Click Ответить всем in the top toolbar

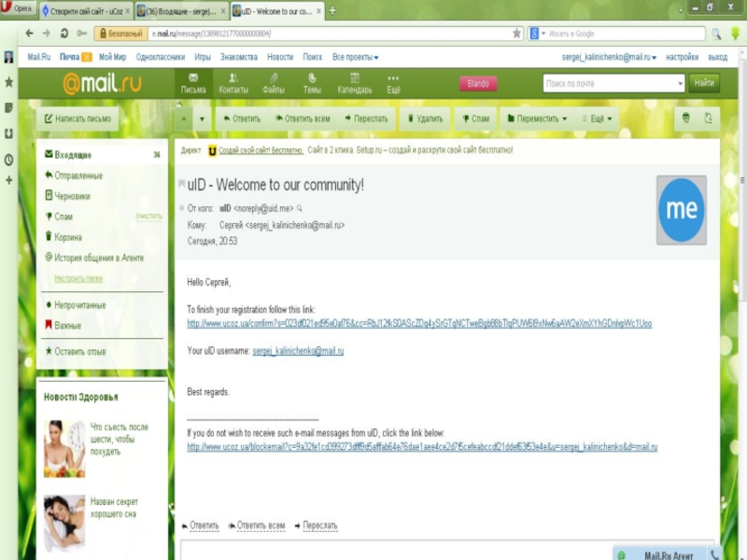coord(303,119)
